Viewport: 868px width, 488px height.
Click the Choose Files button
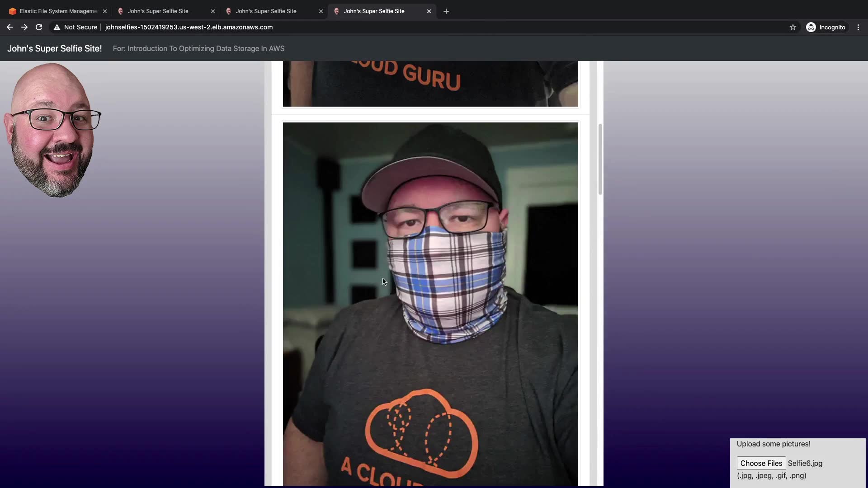761,463
